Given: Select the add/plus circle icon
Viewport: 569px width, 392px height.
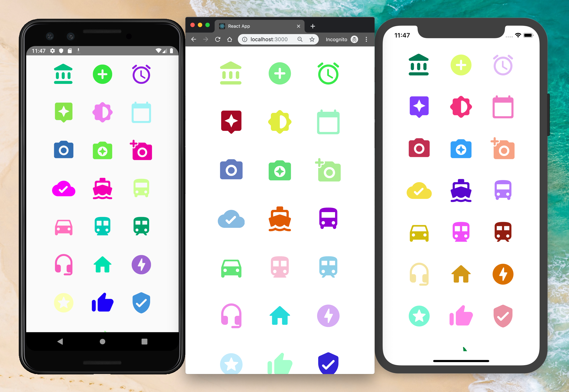Looking at the screenshot, I should point(103,74).
